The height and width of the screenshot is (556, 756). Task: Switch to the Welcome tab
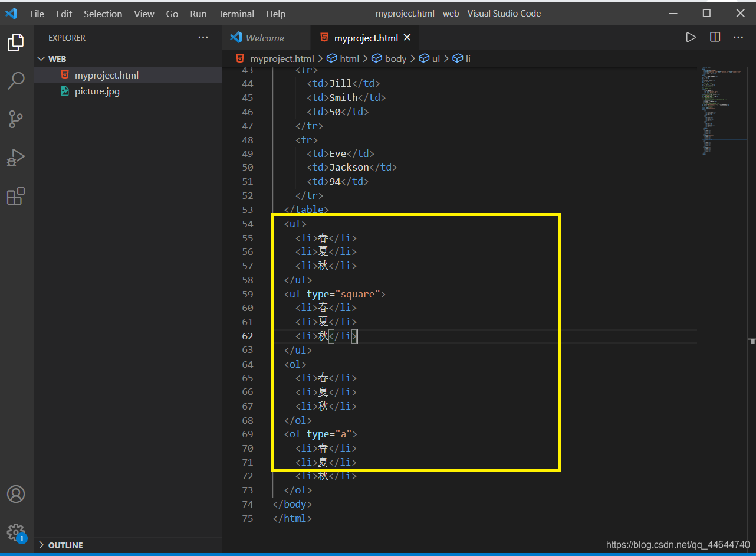266,38
